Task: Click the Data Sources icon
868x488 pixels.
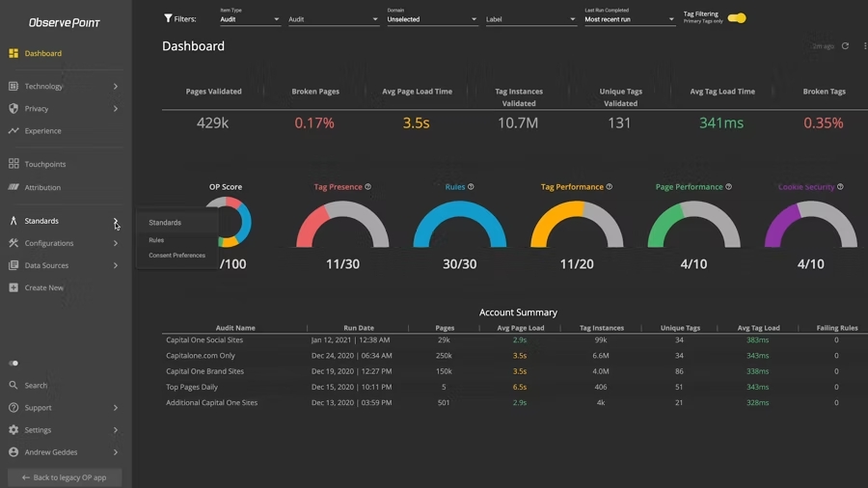Action: (x=14, y=265)
